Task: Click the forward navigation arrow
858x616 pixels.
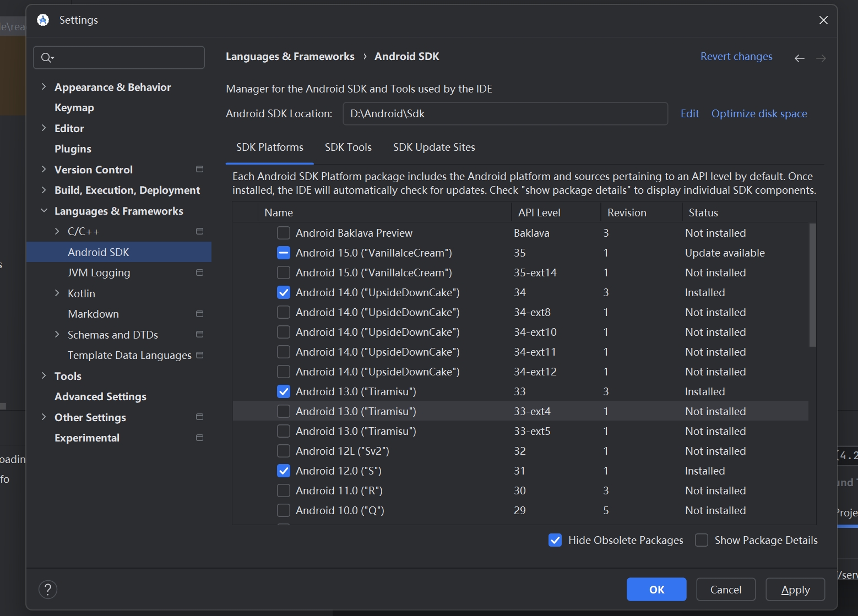Action: click(821, 58)
